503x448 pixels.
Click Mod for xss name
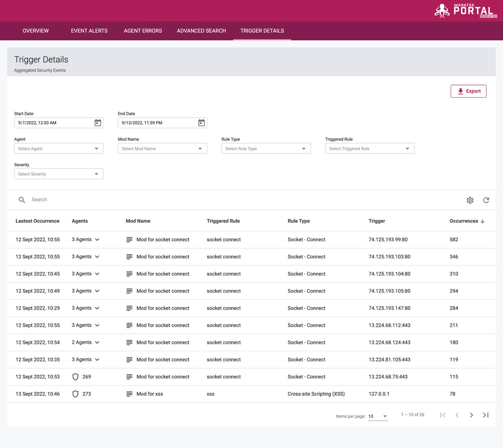150,394
